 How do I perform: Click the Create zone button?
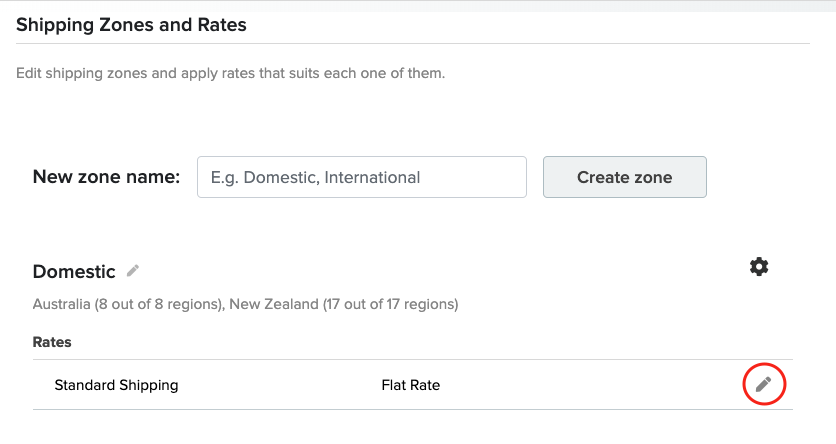click(x=624, y=177)
